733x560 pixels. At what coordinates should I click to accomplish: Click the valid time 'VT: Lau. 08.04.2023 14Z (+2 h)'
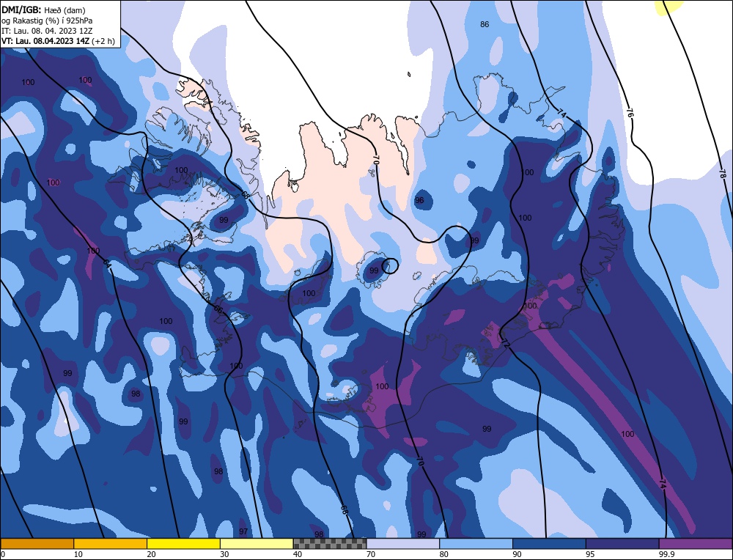tap(58, 41)
